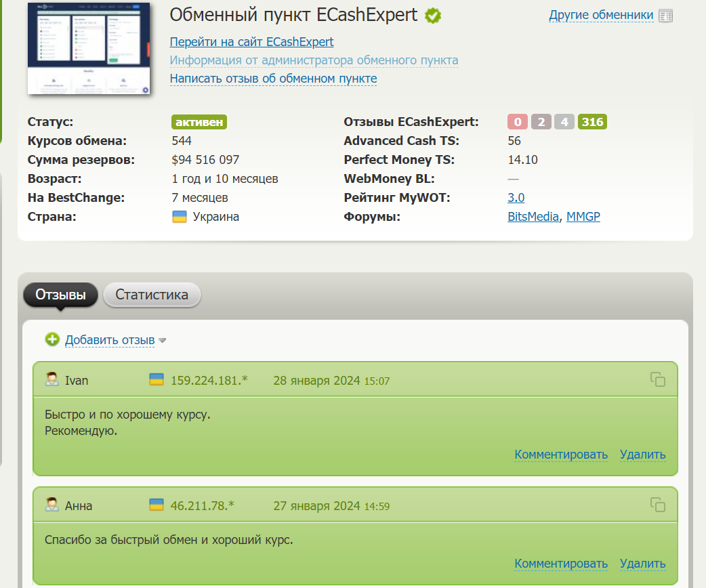
Task: Click the reserves value $94 516 097
Action: tap(205, 160)
